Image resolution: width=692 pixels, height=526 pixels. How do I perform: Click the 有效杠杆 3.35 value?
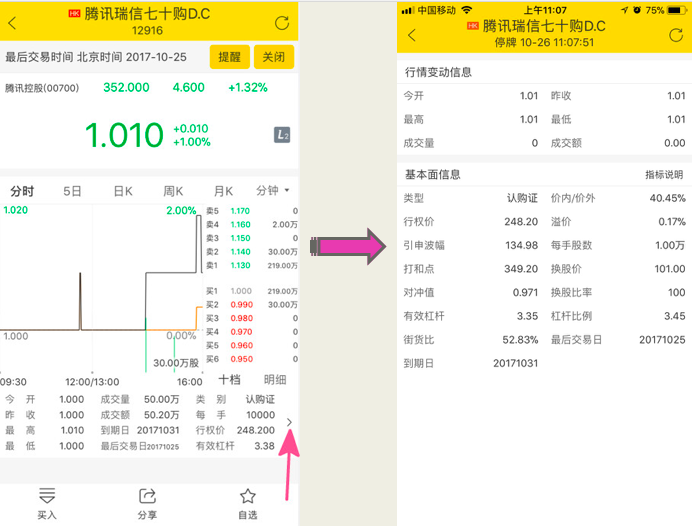527,316
